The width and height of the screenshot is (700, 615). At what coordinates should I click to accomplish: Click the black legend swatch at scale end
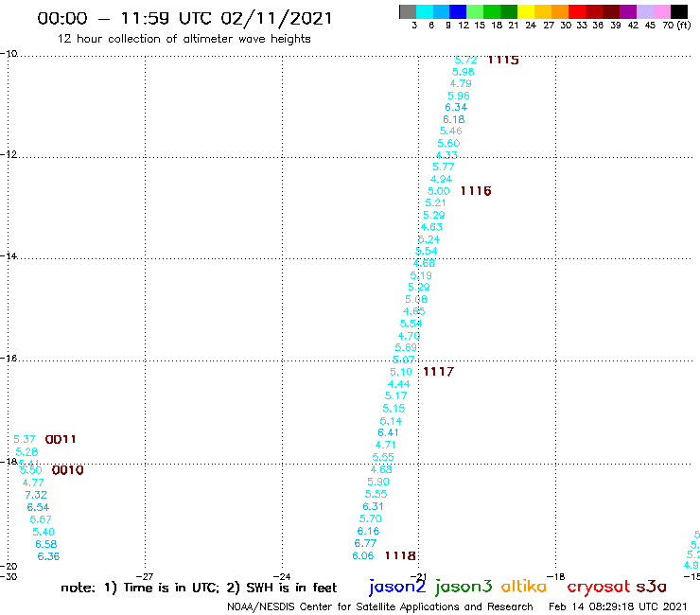(x=678, y=11)
